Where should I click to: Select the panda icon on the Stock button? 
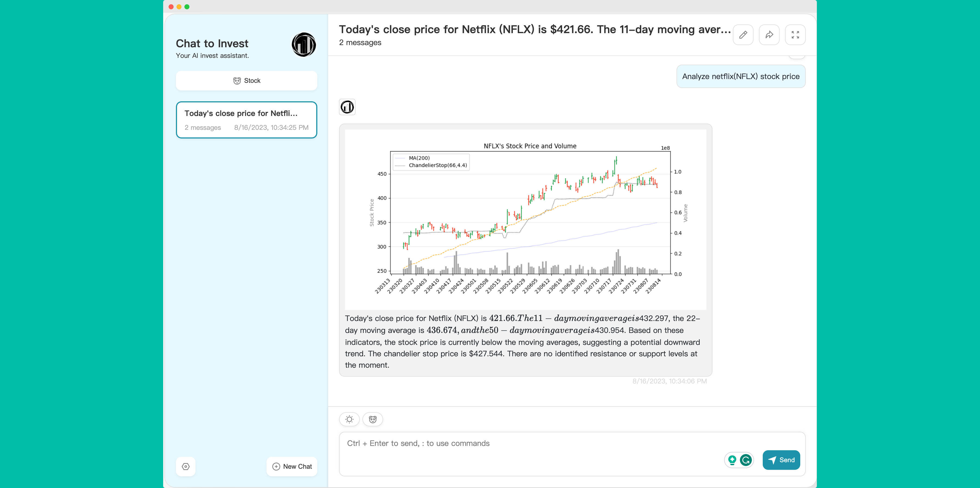[237, 81]
